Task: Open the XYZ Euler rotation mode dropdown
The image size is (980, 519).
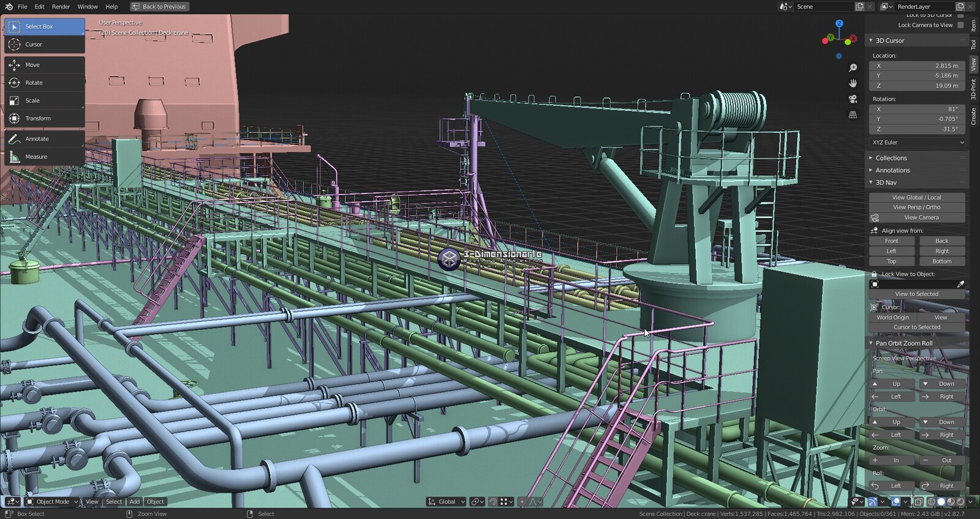Action: [917, 142]
